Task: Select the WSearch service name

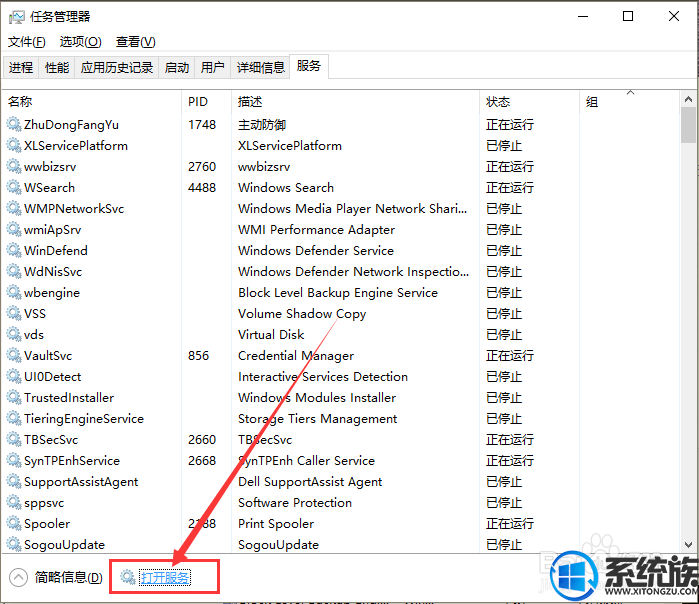Action: coord(49,188)
